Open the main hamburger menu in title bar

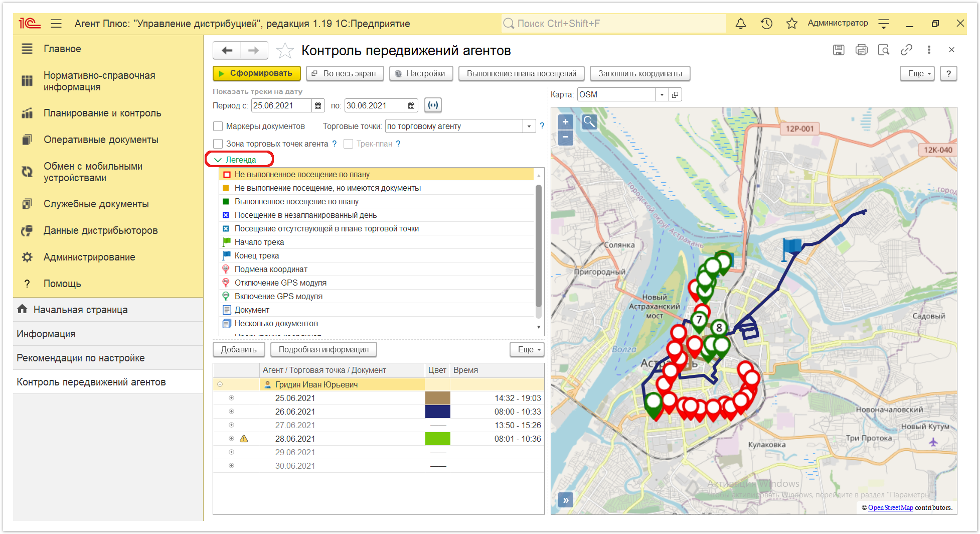tap(56, 24)
